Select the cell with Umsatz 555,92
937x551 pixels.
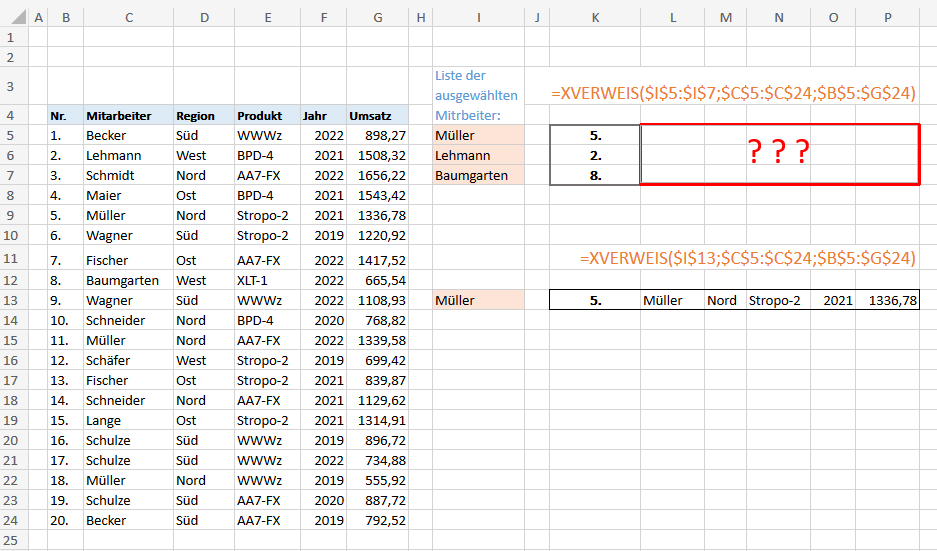tap(378, 480)
